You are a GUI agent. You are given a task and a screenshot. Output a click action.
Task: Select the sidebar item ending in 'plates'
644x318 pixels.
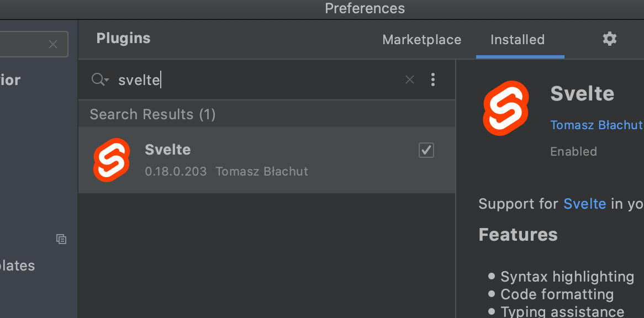17,266
